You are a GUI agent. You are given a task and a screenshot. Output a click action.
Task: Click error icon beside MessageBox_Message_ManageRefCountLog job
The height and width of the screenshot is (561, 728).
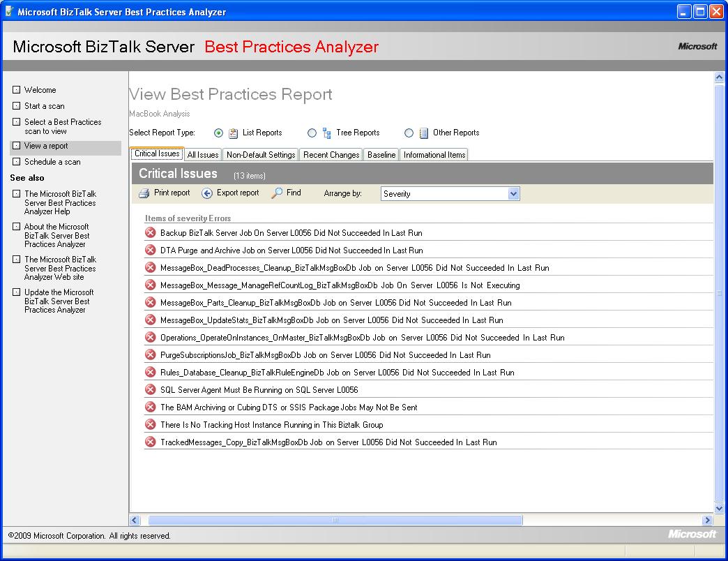pos(151,285)
